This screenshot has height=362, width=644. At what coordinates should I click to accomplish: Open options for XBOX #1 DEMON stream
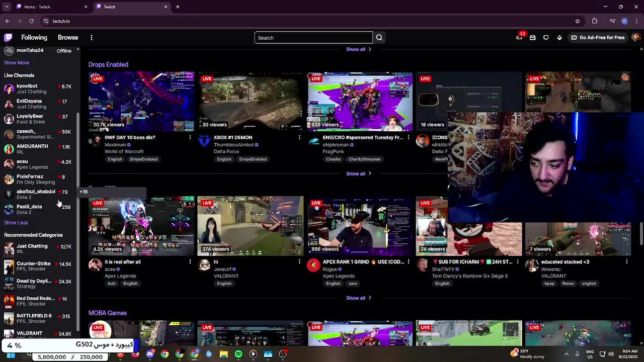pyautogui.click(x=299, y=137)
